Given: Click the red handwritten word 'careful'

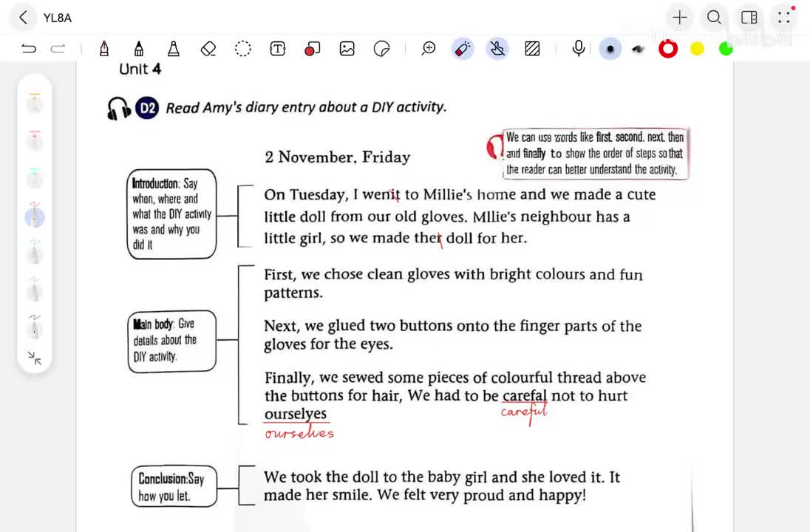Looking at the screenshot, I should [x=524, y=413].
